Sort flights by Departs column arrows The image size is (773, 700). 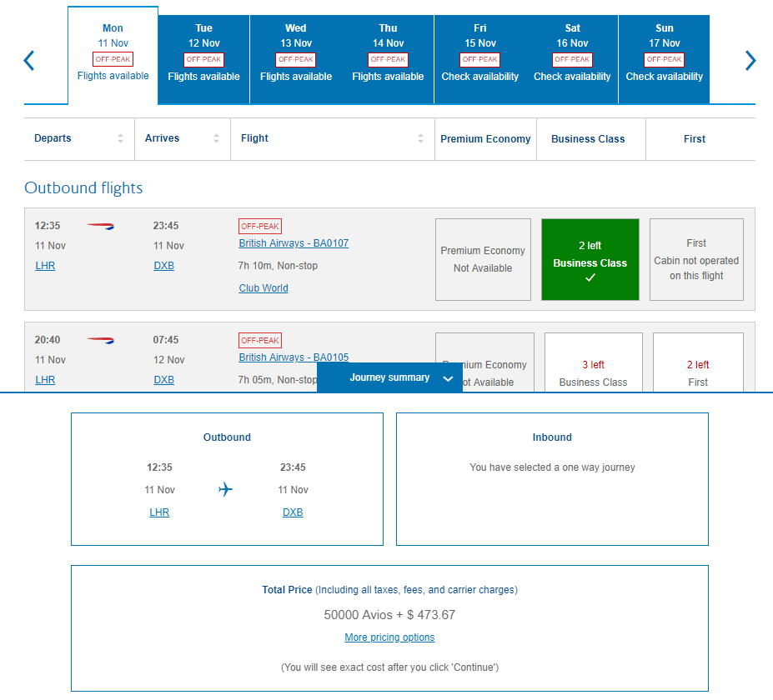pos(120,138)
